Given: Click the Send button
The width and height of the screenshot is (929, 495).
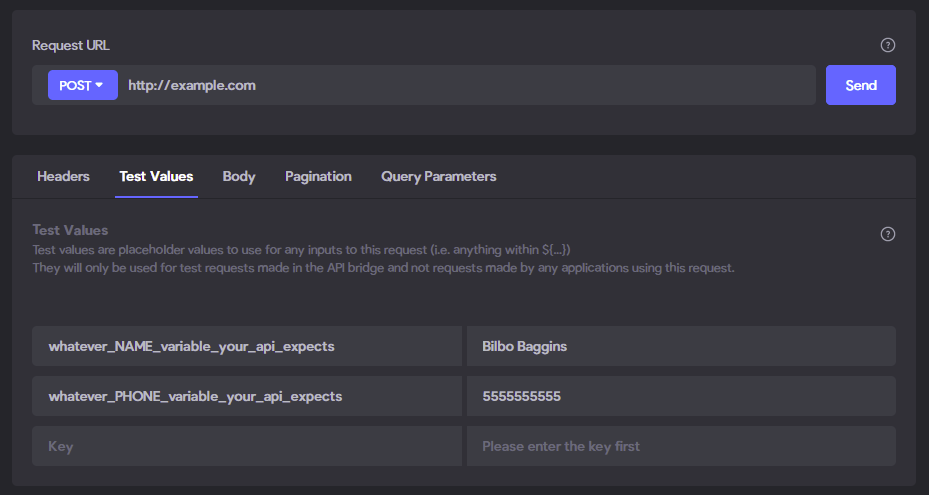Looking at the screenshot, I should coord(860,85).
